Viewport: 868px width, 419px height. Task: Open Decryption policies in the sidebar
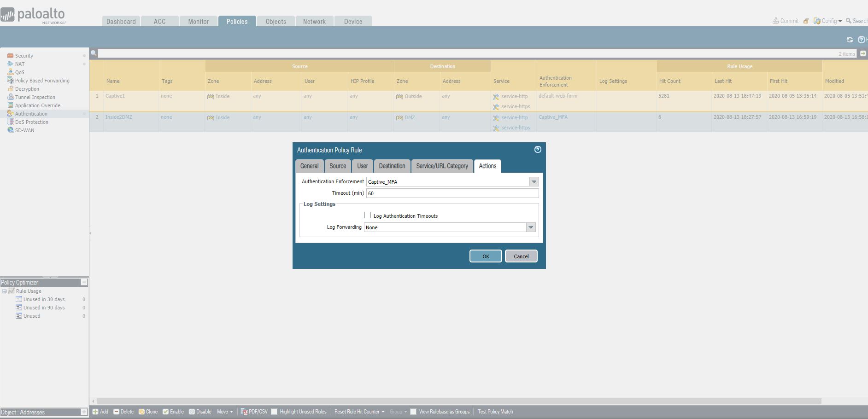coord(27,89)
